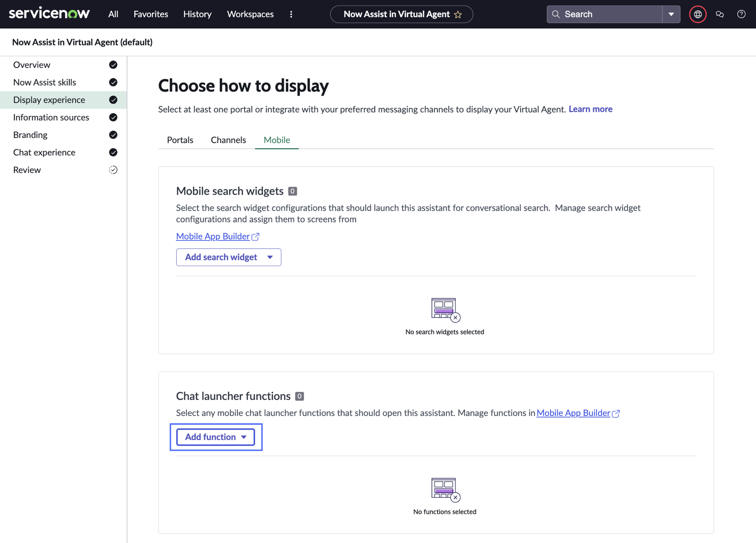Open the help question mark icon
Viewport: 756px width, 543px height.
(x=741, y=14)
